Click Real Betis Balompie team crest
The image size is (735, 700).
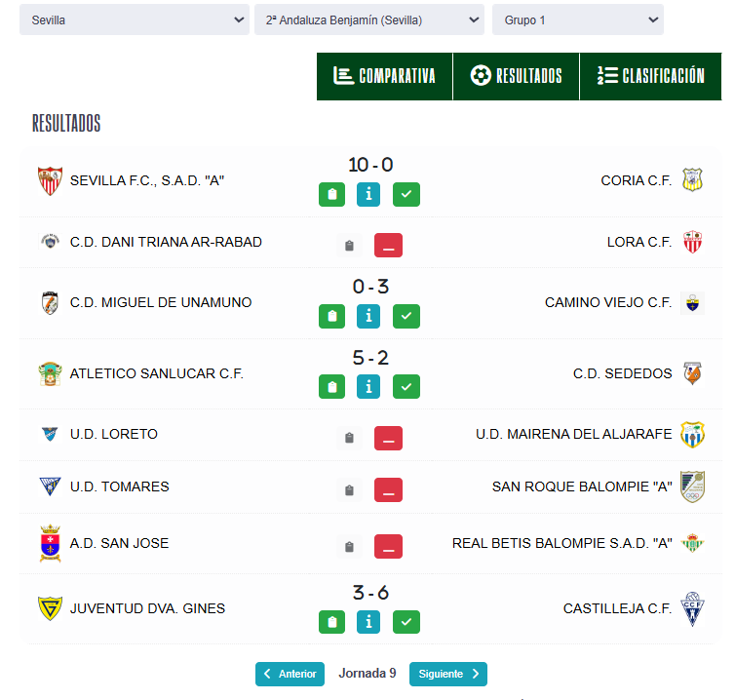(x=692, y=543)
